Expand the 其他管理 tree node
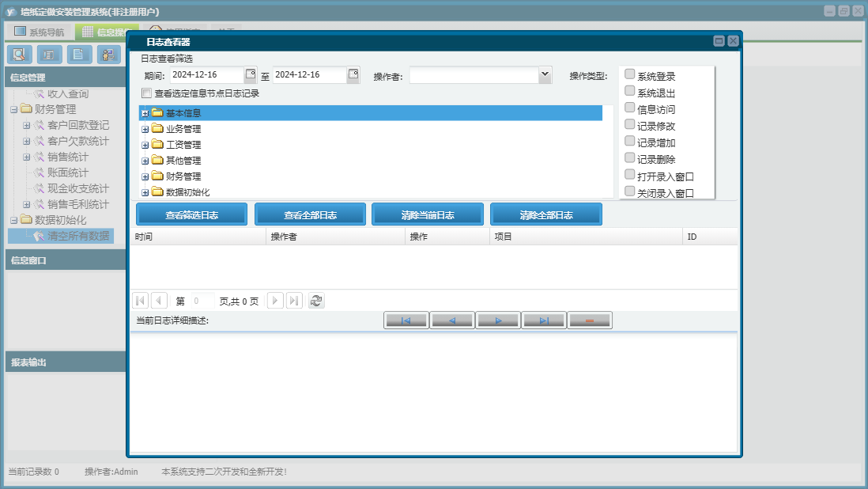The width and height of the screenshot is (868, 489). tap(145, 161)
